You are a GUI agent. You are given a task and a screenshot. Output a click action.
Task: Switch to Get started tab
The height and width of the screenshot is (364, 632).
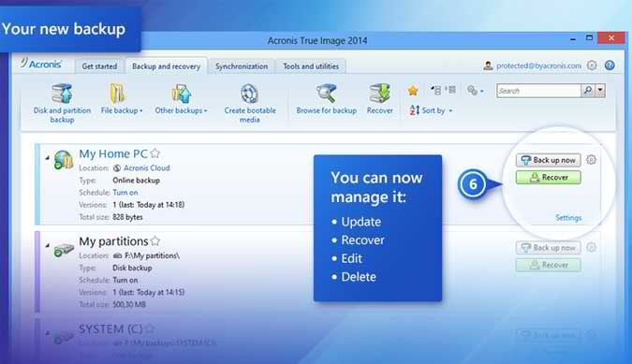(99, 66)
